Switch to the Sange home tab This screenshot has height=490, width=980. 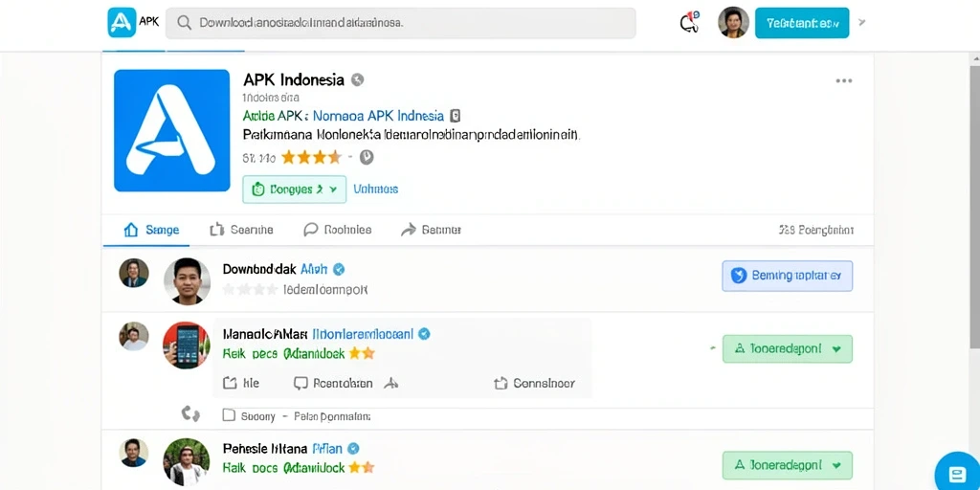pyautogui.click(x=152, y=230)
